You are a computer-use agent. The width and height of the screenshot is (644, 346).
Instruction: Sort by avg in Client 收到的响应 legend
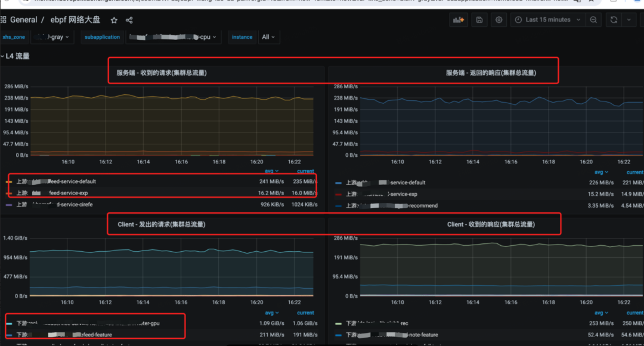(x=601, y=313)
